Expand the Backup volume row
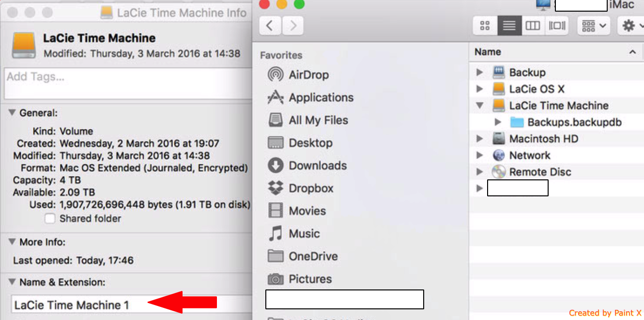This screenshot has height=320, width=644. coord(480,73)
